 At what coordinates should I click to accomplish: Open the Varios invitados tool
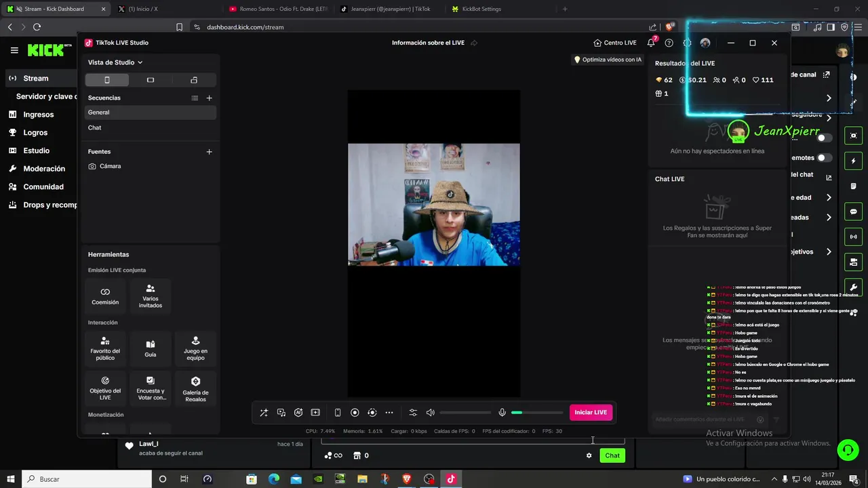click(151, 296)
